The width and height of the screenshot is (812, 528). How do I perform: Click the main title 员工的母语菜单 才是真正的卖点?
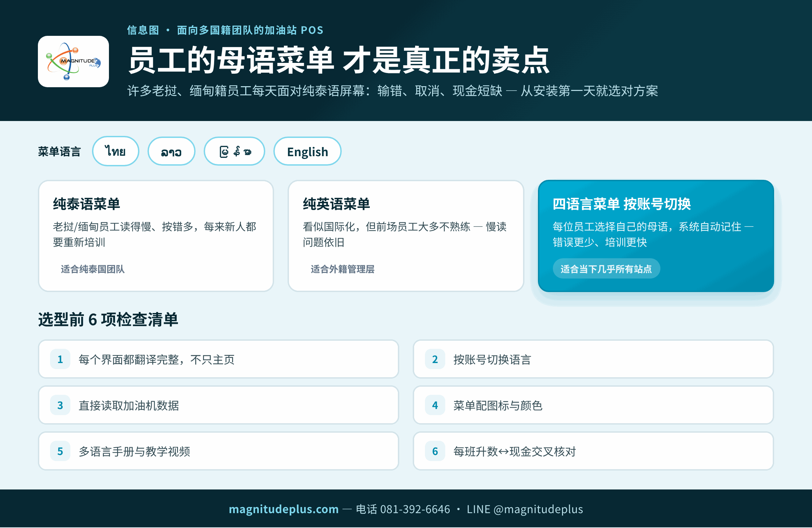click(x=339, y=60)
